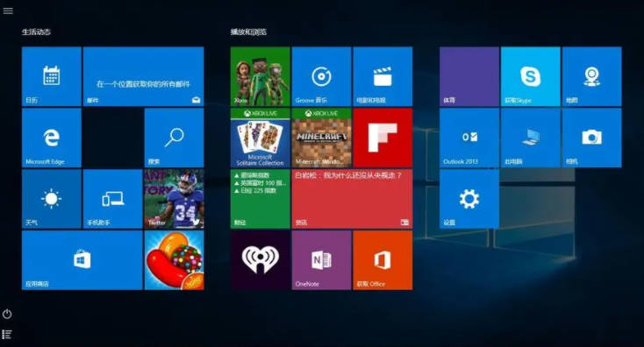This screenshot has height=347, width=644.
Task: Open Movies & TV clapperboard tile
Action: [383, 76]
